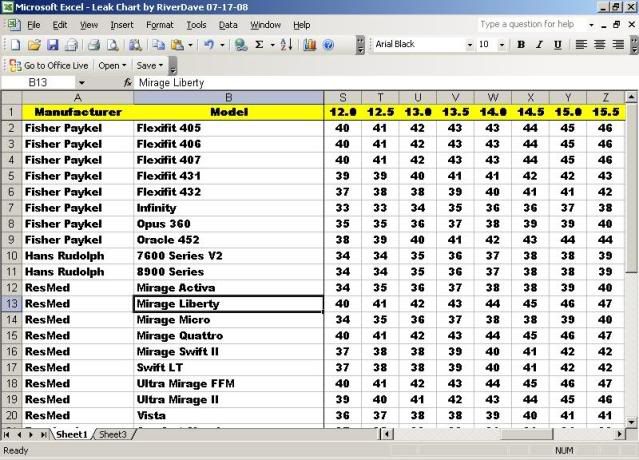
Task: Expand the font size dropdown
Action: (501, 45)
